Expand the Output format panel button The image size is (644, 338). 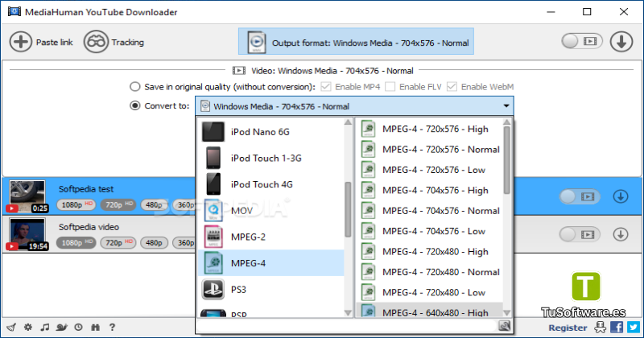tap(356, 42)
